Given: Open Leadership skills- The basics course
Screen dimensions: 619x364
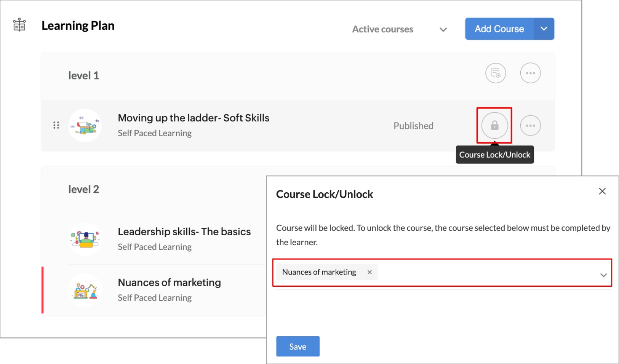Looking at the screenshot, I should (184, 232).
